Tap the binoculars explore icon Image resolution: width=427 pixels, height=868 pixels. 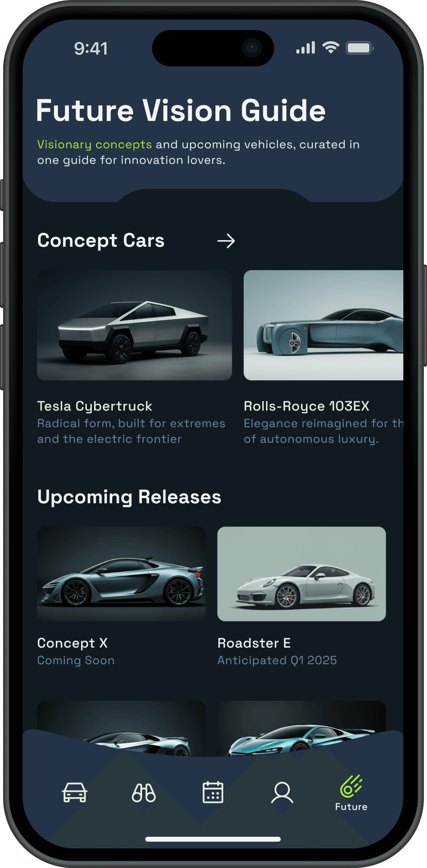point(144,792)
